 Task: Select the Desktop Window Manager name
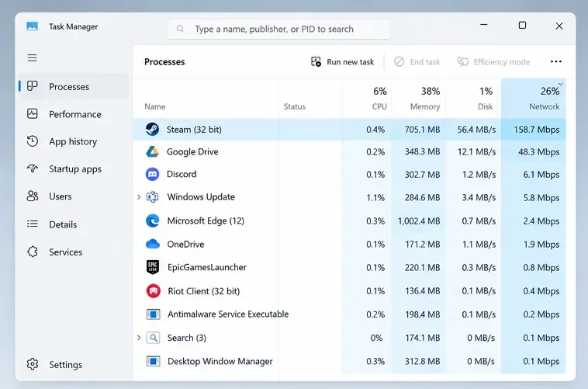click(x=220, y=361)
